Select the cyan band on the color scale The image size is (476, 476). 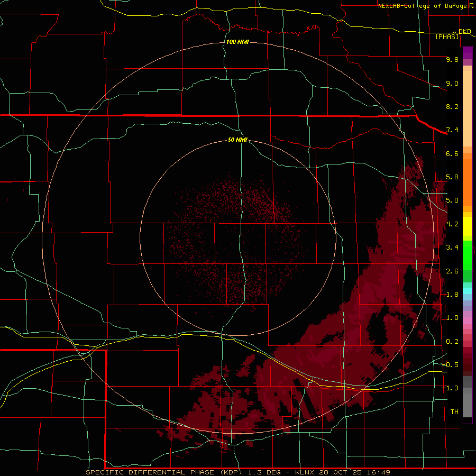[x=467, y=291]
